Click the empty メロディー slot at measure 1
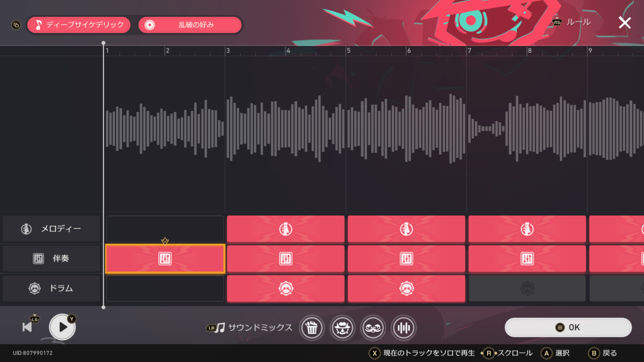This screenshot has width=644, height=362. 165,229
